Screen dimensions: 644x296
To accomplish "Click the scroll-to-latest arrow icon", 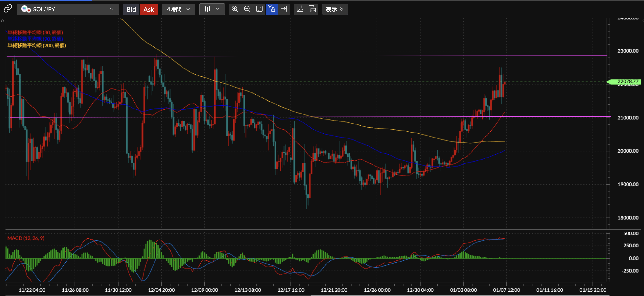I will tap(284, 9).
